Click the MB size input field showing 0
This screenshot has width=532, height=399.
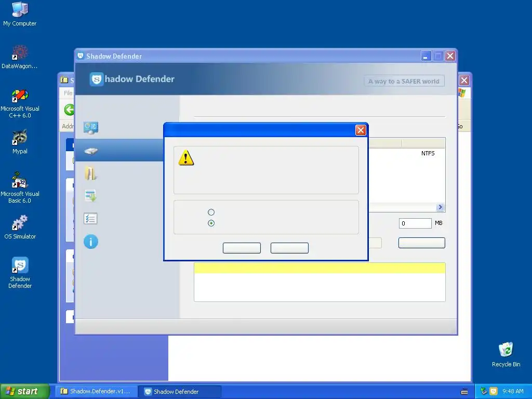coord(415,223)
